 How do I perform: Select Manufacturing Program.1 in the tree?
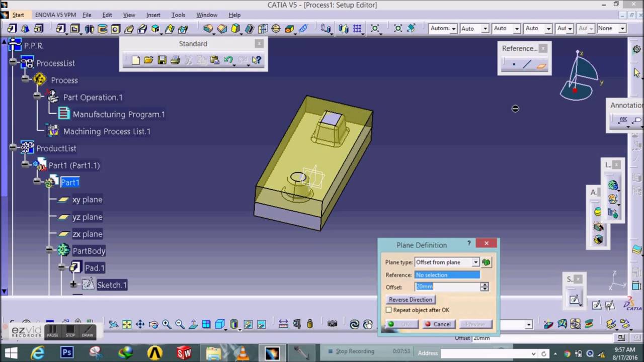[x=119, y=114]
